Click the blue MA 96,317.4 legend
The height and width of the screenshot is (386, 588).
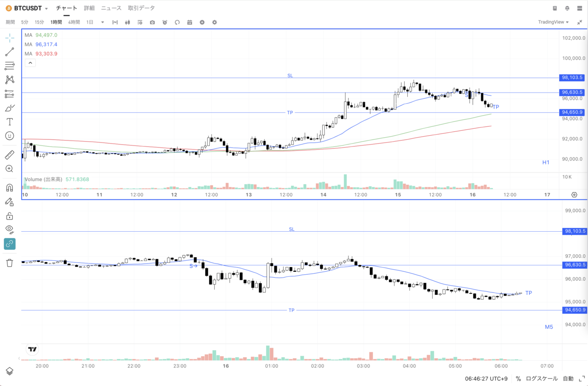pyautogui.click(x=41, y=44)
